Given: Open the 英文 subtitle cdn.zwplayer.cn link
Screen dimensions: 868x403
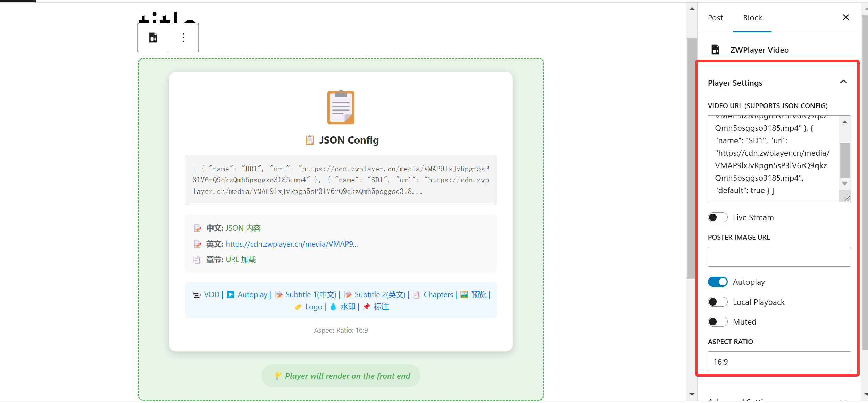Looking at the screenshot, I should (292, 244).
